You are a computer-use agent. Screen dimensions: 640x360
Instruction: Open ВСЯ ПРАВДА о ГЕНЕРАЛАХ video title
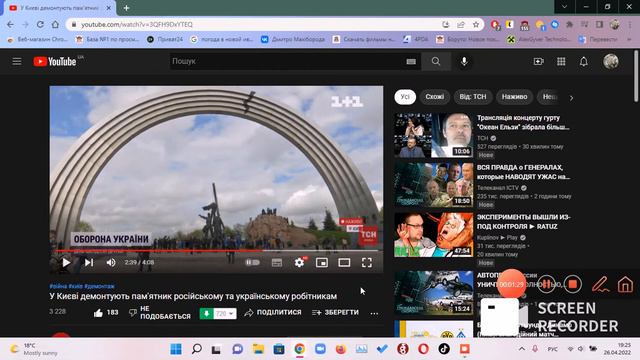[523, 172]
